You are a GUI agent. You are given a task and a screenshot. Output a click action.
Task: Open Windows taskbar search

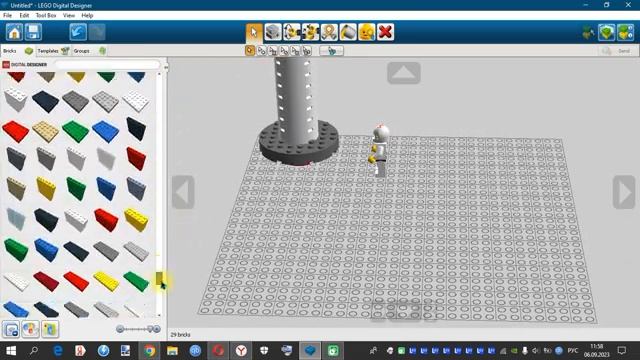(34, 351)
